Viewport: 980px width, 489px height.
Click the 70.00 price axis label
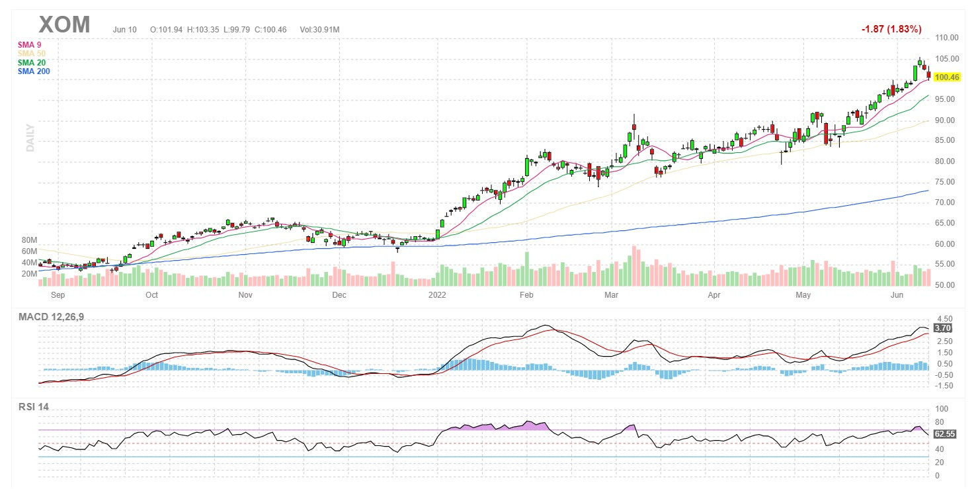point(946,202)
